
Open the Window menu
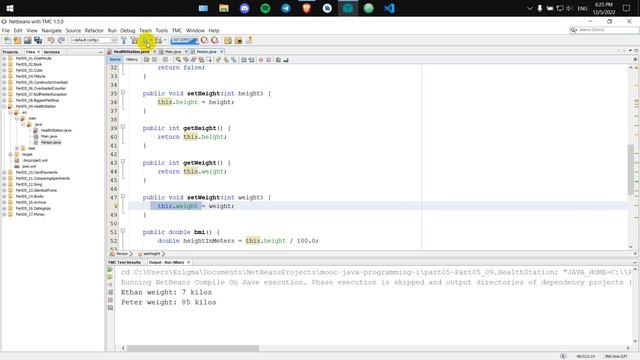coord(195,31)
